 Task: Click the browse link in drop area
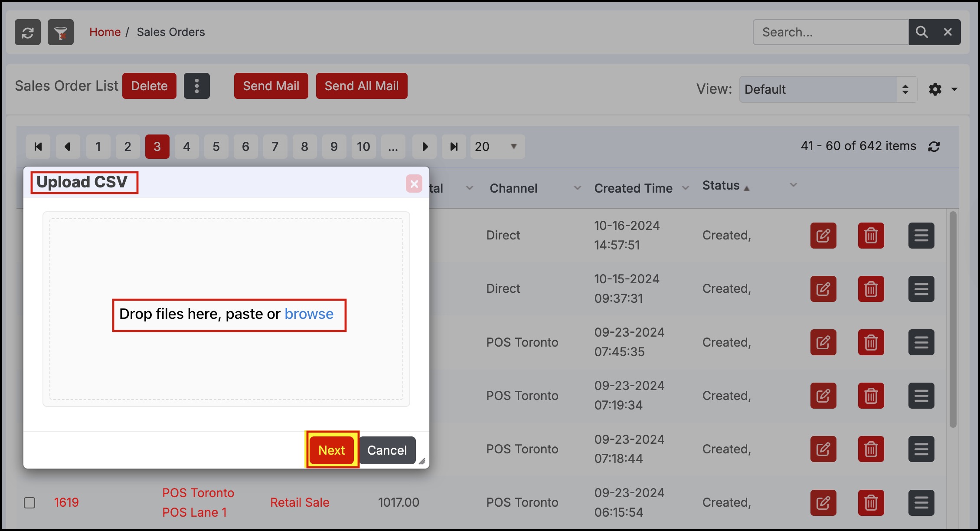coord(309,314)
